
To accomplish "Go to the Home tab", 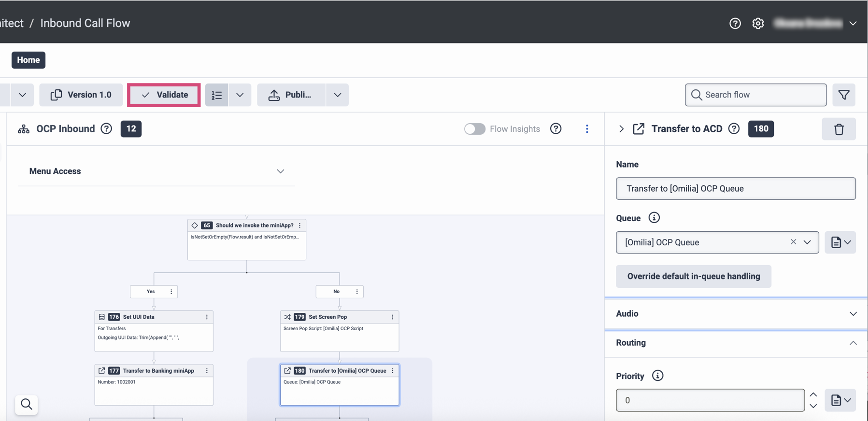I will click(x=28, y=60).
